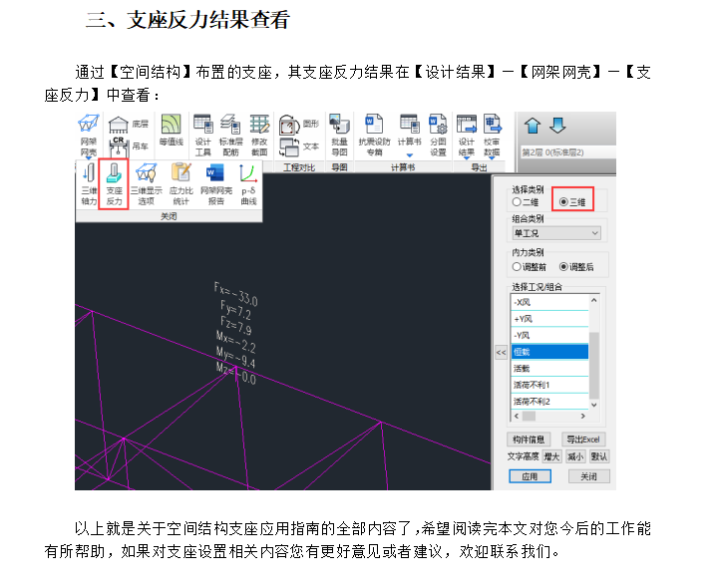
Task: Click the 底层 bottom floor building icon
Action: 119,124
